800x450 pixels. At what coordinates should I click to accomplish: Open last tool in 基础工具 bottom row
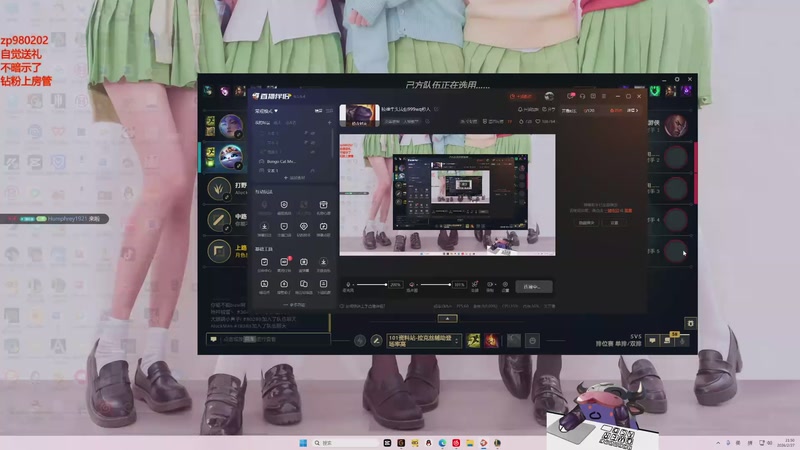(323, 286)
